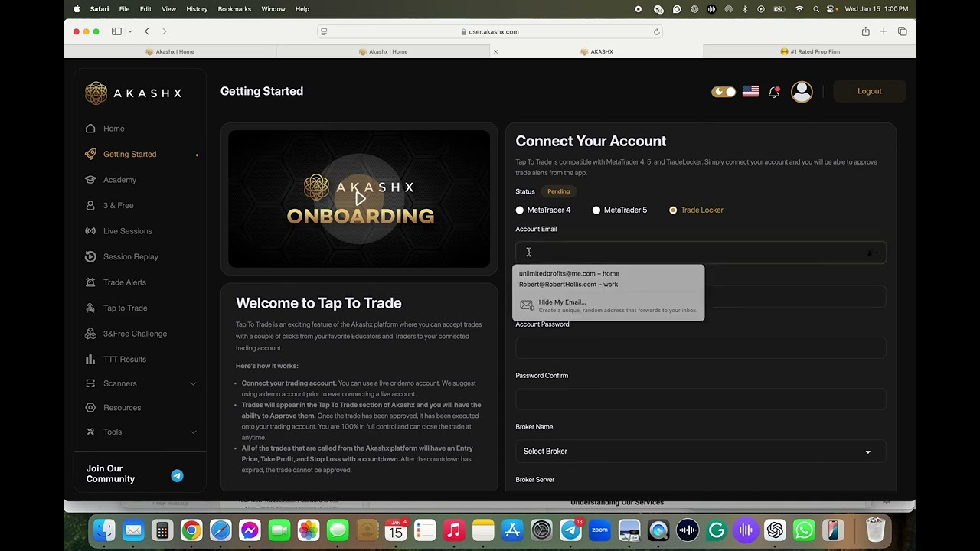Expand the Scanners sidebar menu
This screenshot has height=551, width=980.
(x=139, y=383)
